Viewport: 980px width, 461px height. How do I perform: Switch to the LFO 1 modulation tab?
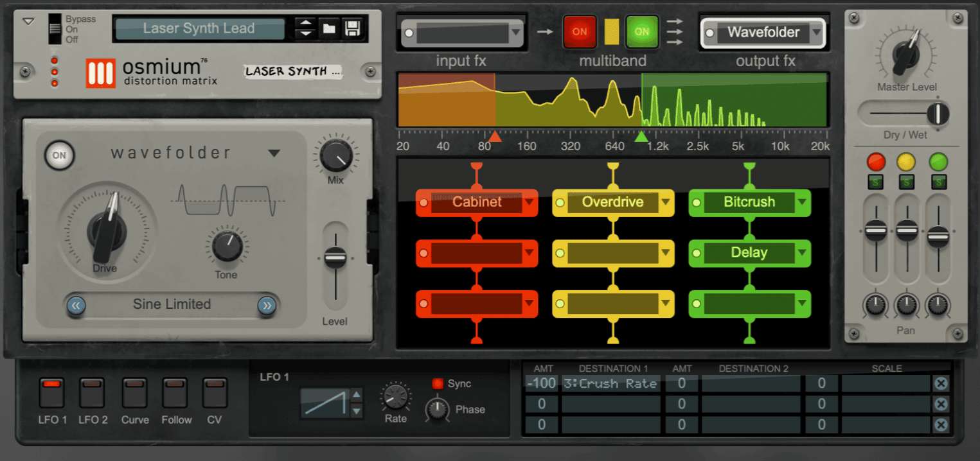[52, 392]
